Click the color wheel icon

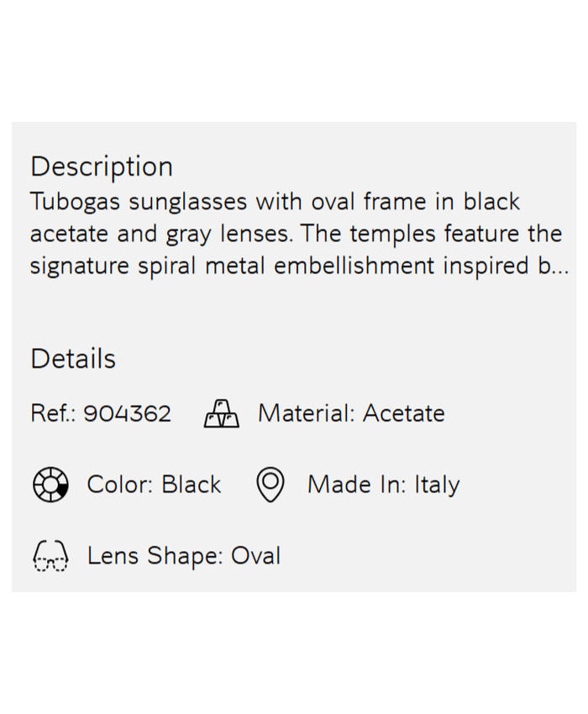[50, 486]
